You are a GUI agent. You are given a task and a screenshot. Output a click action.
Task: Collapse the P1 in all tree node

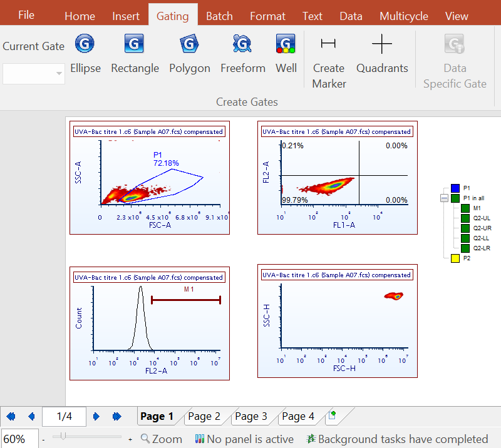445,198
